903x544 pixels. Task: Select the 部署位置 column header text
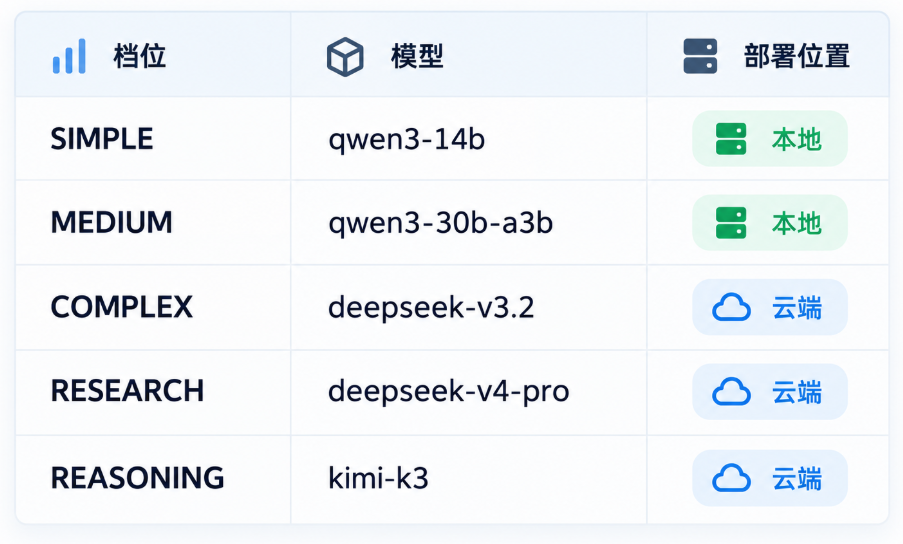point(796,56)
